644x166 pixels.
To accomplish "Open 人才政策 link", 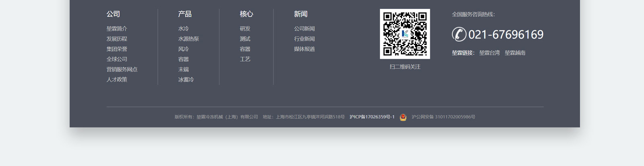I will pos(117,80).
